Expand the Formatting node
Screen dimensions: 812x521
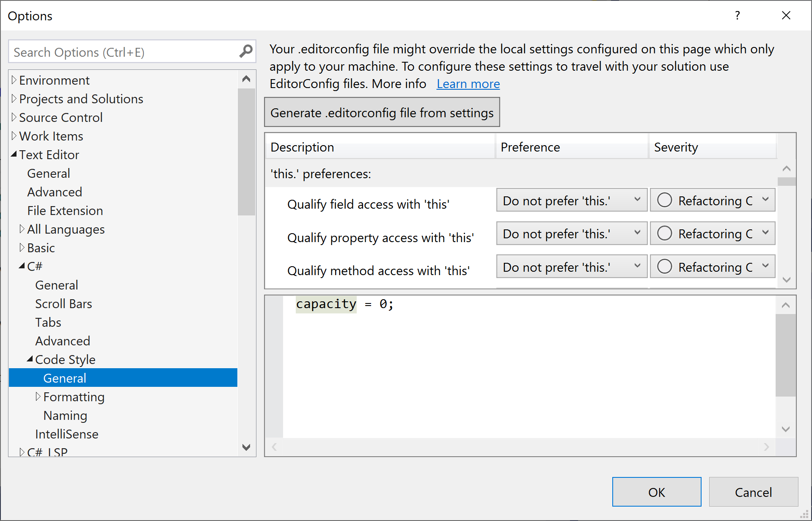(x=38, y=397)
